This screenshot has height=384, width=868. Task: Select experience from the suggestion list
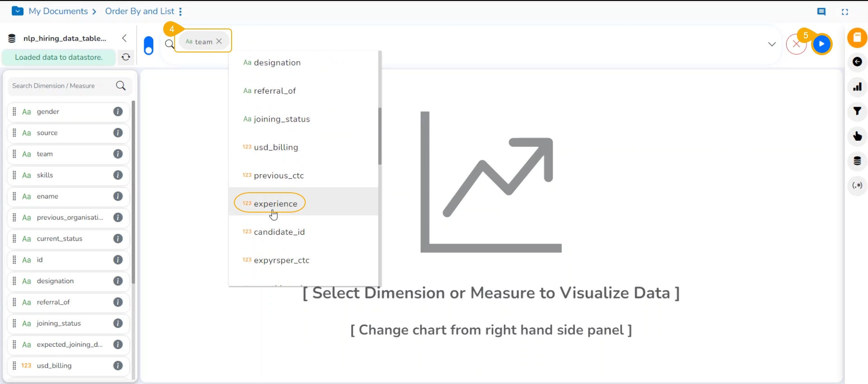tap(275, 204)
